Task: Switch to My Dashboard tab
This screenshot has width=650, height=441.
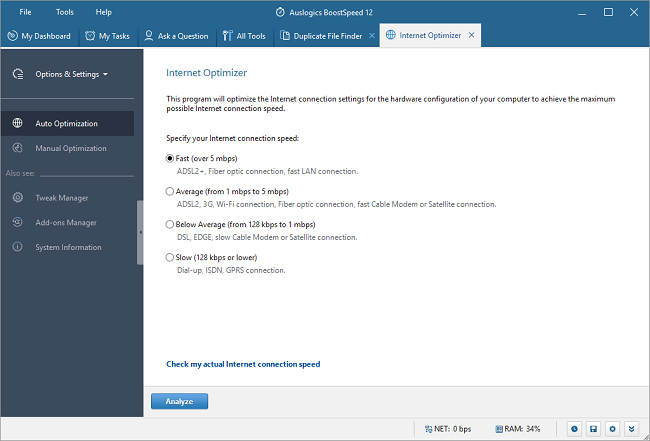Action: [39, 36]
